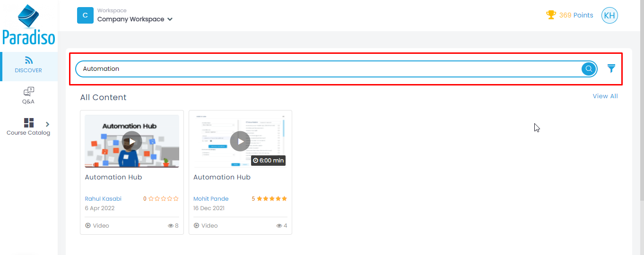644x255 pixels.
Task: Open the Discover section
Action: pyautogui.click(x=29, y=66)
